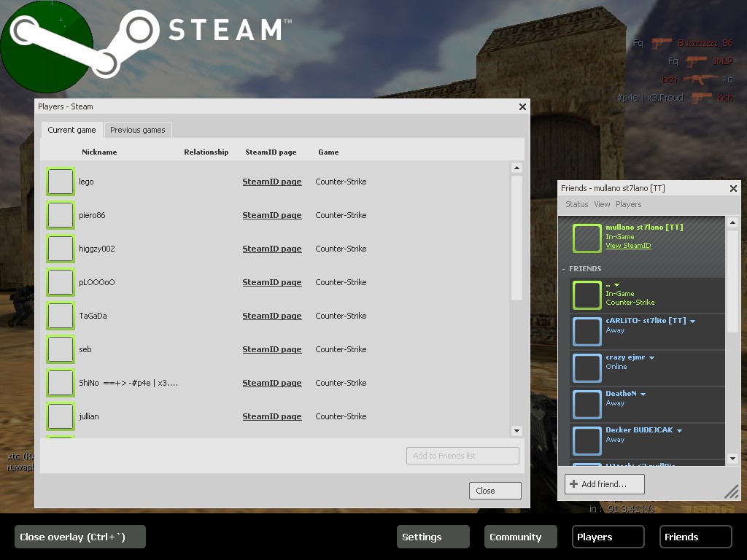
Task: Click Players list scrollbar up arrow
Action: point(516,168)
